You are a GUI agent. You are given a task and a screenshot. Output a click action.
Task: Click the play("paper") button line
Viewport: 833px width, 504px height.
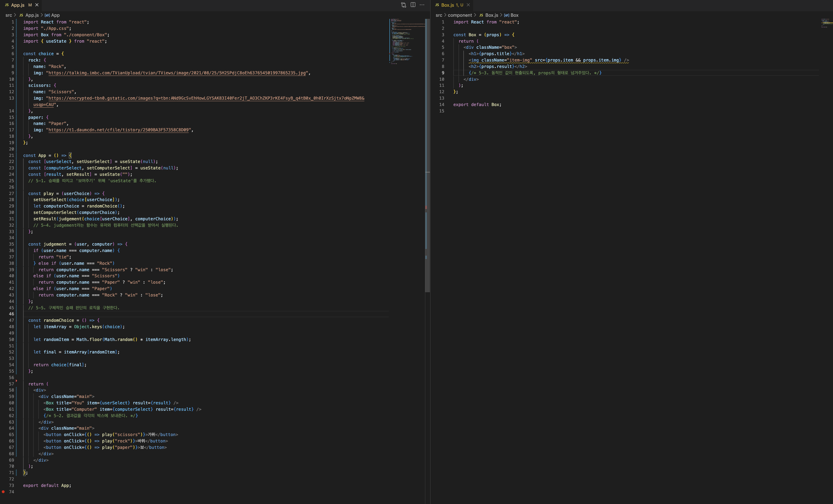pos(105,448)
